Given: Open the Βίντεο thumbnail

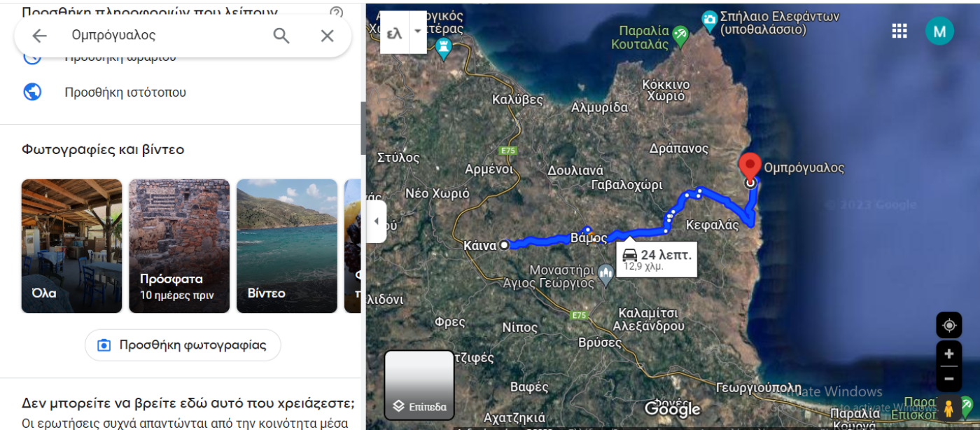Looking at the screenshot, I should click(x=286, y=246).
